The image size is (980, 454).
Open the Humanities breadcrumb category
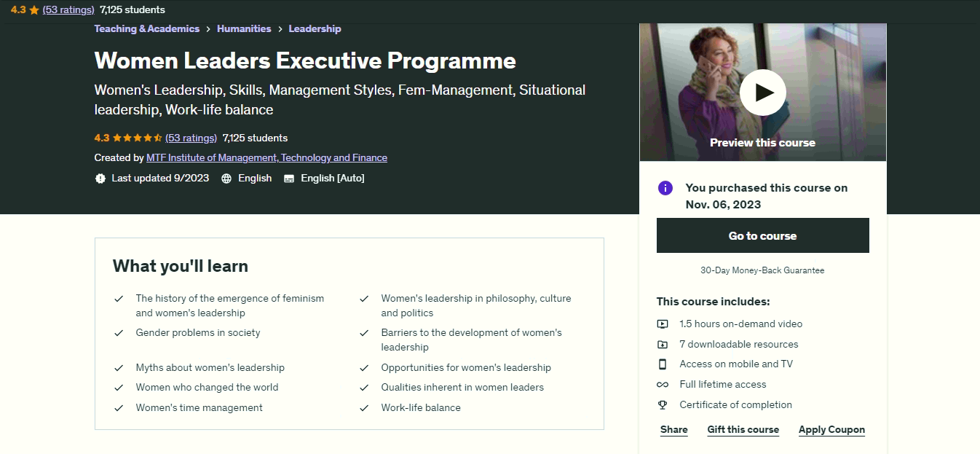(x=244, y=29)
